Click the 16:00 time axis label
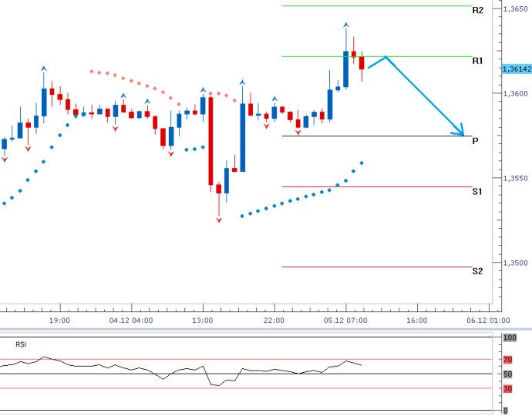 (x=417, y=320)
